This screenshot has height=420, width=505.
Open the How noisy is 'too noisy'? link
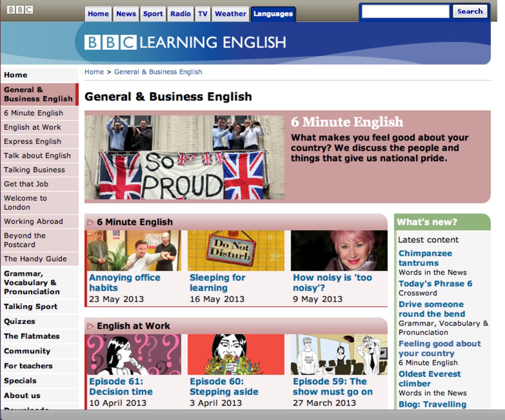[x=332, y=283]
